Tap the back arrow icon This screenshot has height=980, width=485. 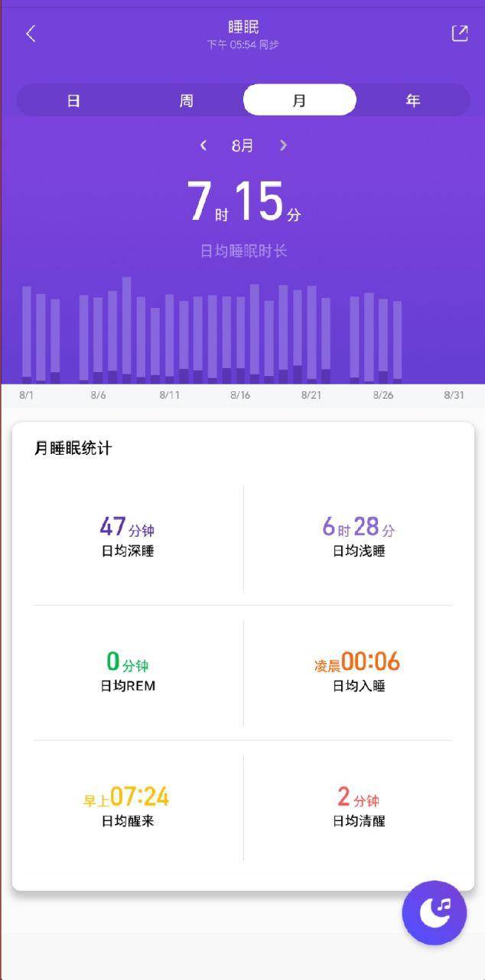[31, 34]
